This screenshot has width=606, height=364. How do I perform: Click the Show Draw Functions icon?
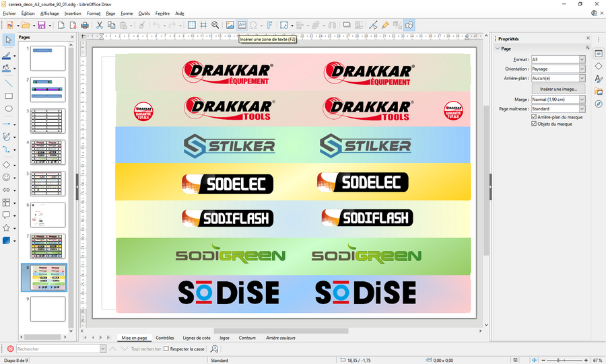click(409, 25)
